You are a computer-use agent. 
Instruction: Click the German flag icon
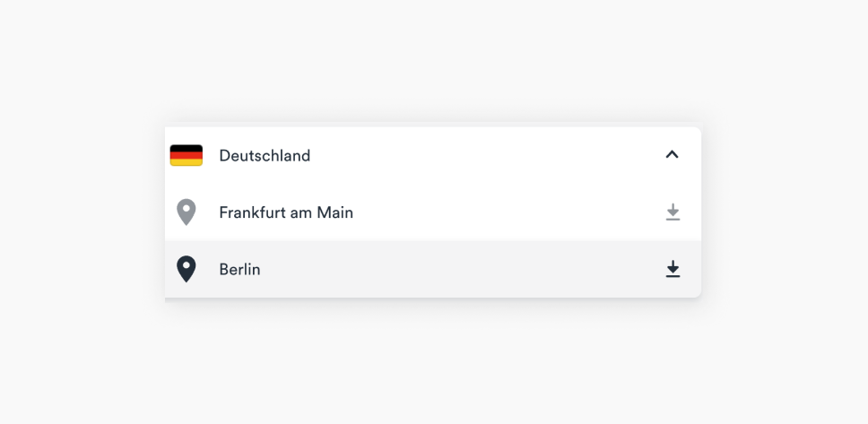[x=186, y=156]
